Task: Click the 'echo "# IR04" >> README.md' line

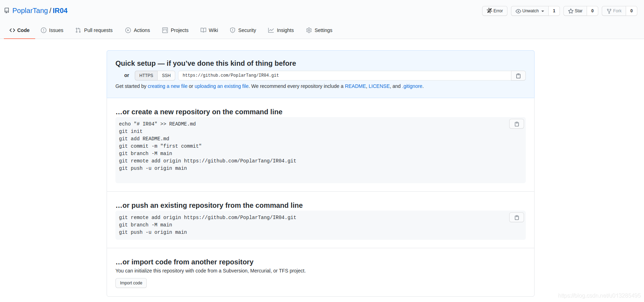Action: 157,124
